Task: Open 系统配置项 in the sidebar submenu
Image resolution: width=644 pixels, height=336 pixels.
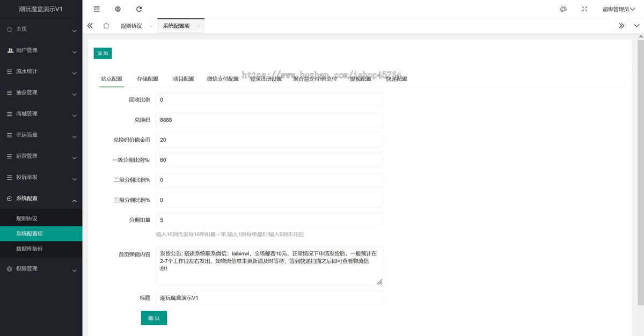Action: click(41, 234)
